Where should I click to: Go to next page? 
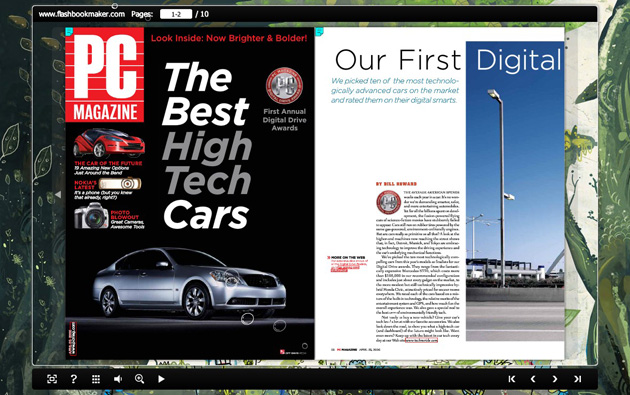pos(555,379)
